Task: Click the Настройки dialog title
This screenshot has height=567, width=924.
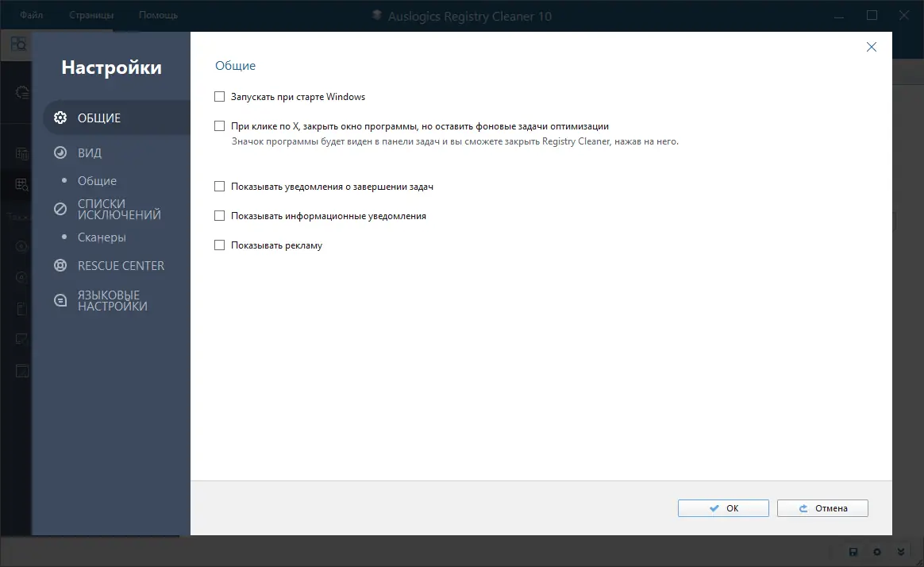Action: 111,67
